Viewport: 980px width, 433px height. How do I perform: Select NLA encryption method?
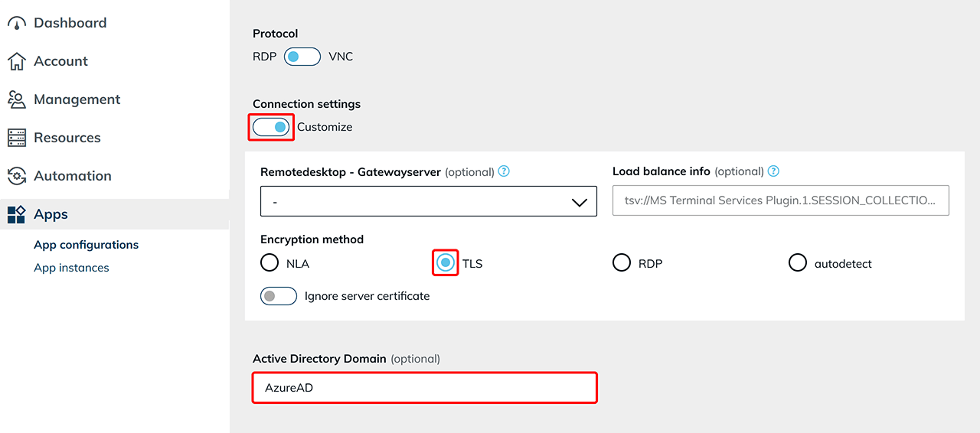(x=269, y=263)
